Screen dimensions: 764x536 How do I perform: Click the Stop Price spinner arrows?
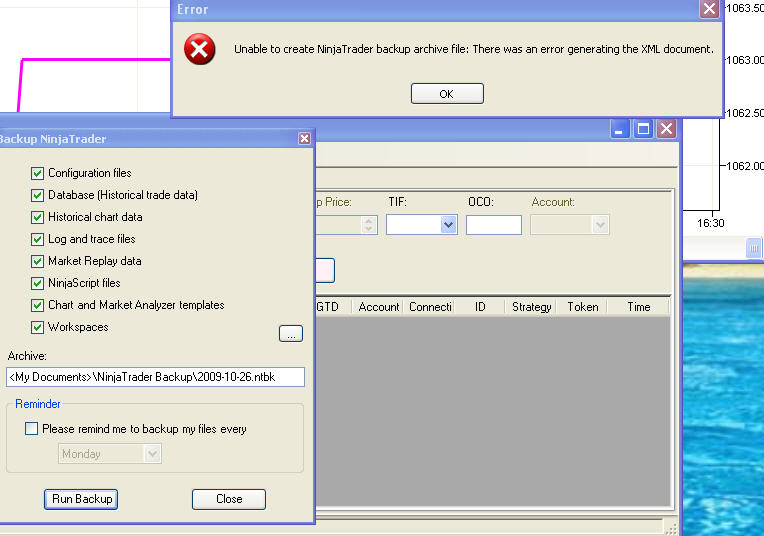point(369,225)
